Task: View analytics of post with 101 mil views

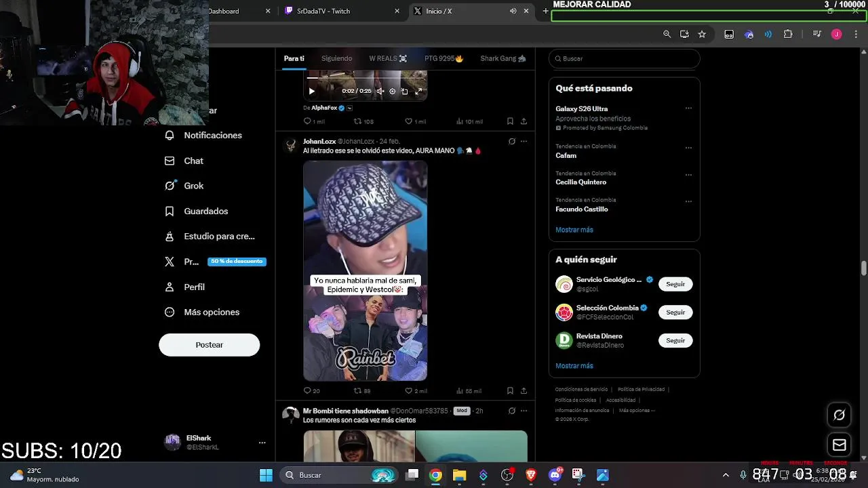Action: 469,121
